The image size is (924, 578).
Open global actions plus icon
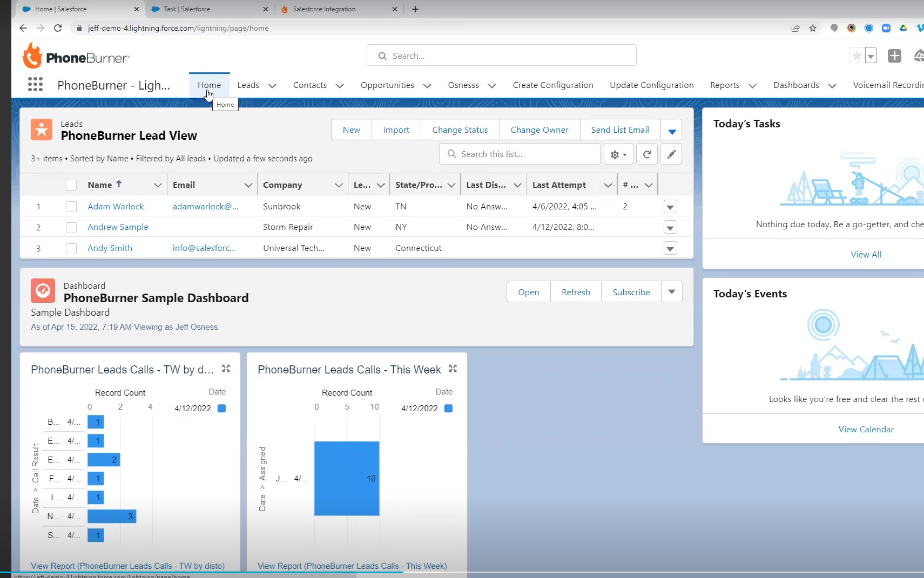894,56
